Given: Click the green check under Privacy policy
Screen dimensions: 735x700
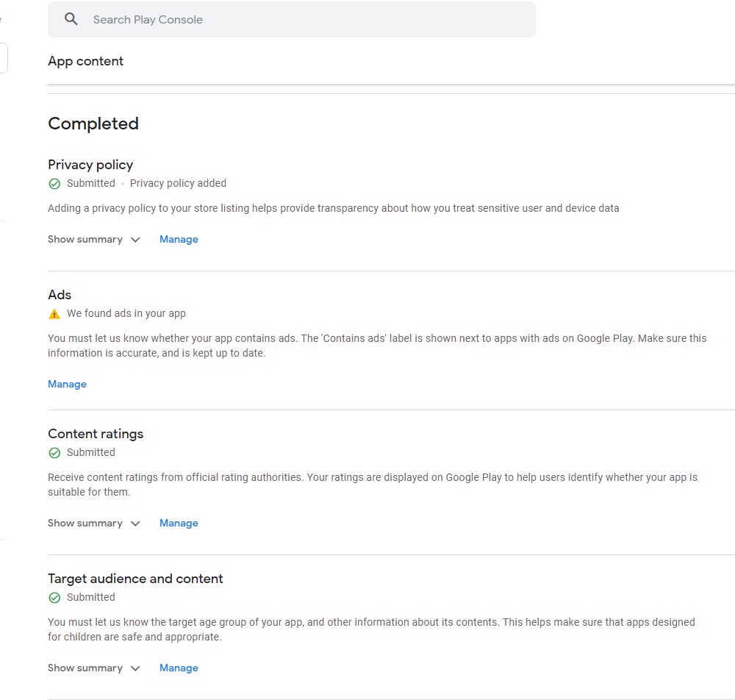Looking at the screenshot, I should [54, 184].
